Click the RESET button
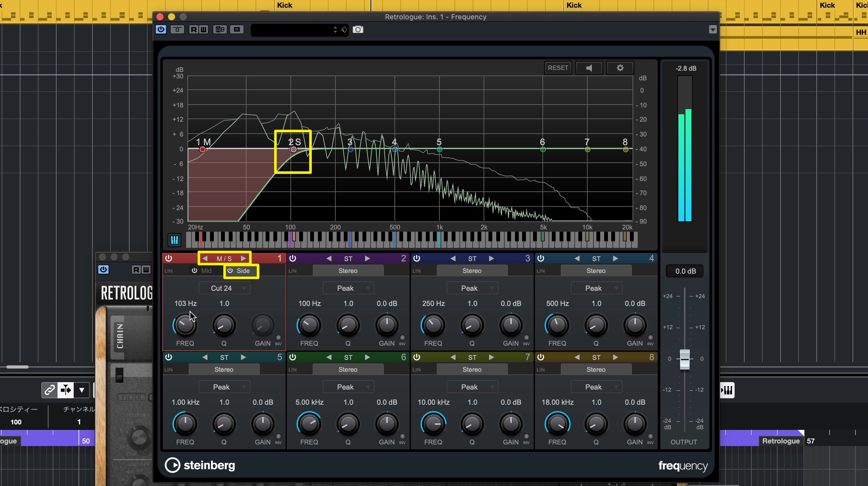Viewport: 868px width, 486px height. coord(558,68)
